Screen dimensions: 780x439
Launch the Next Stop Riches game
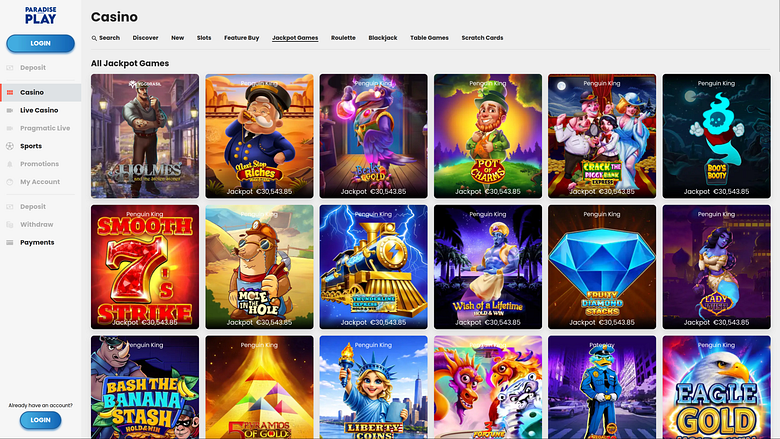pos(259,136)
